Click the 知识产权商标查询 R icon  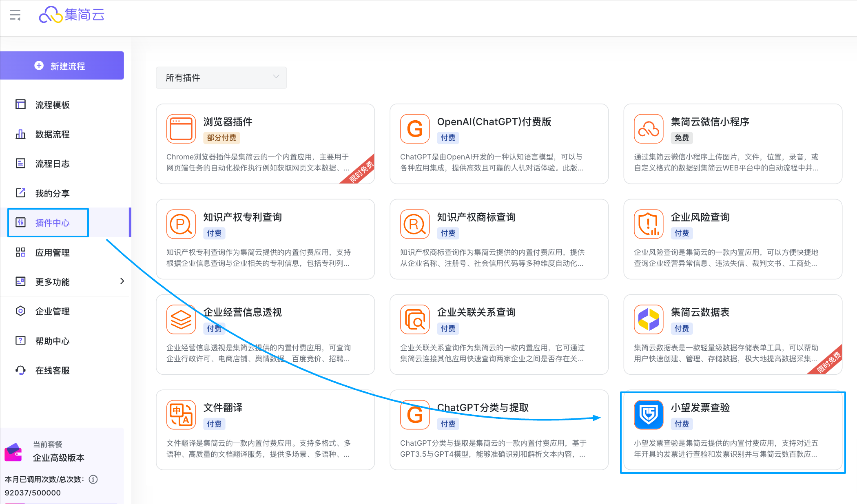click(x=415, y=224)
